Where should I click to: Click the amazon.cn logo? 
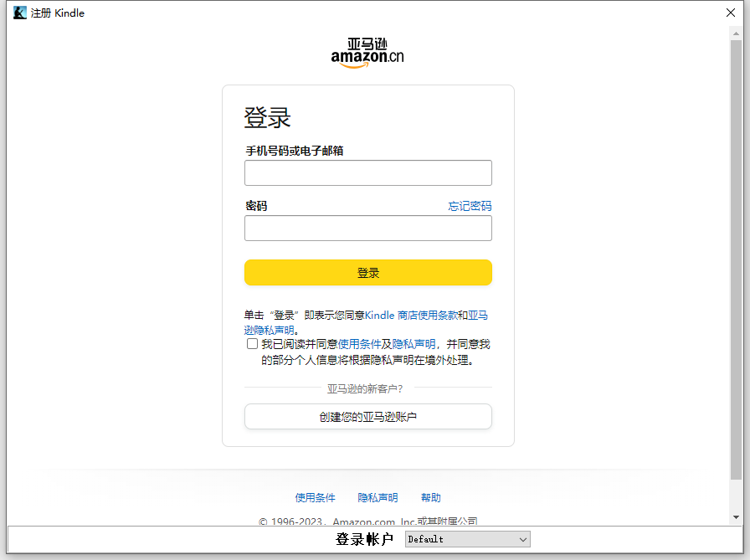[x=367, y=53]
